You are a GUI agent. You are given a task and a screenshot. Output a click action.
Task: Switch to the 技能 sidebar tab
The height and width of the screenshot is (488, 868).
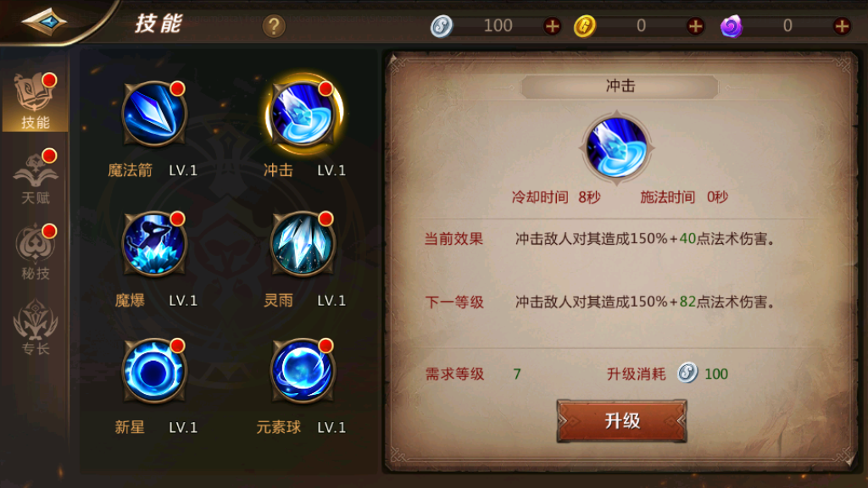(x=36, y=102)
